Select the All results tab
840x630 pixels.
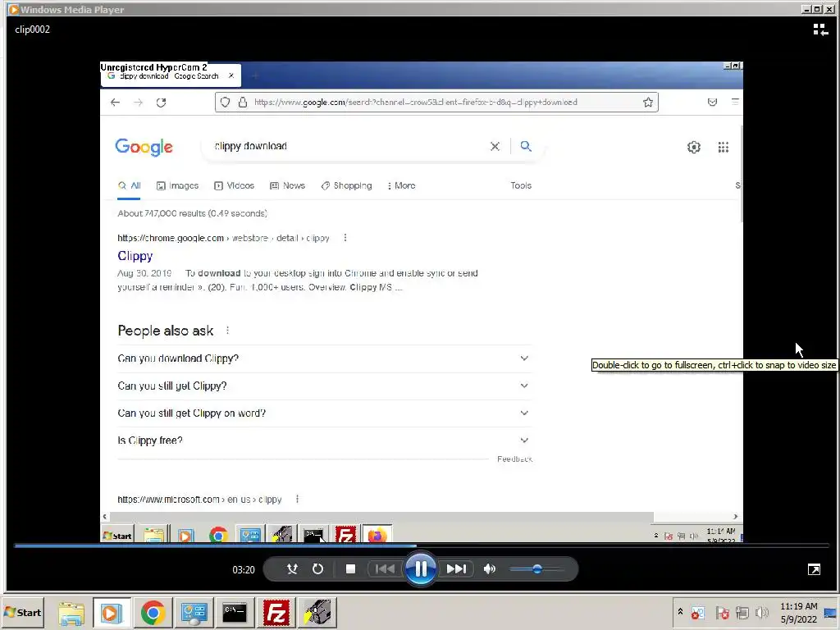coord(129,185)
